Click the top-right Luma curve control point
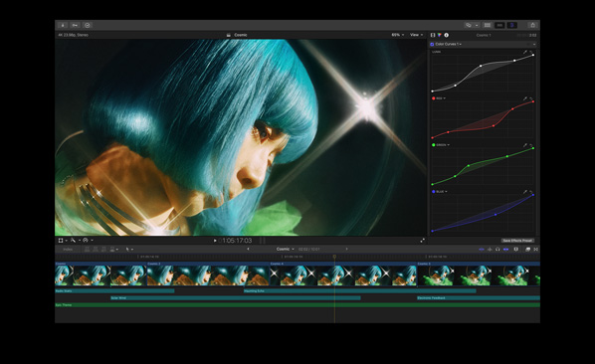This screenshot has height=364, width=595. tap(533, 55)
